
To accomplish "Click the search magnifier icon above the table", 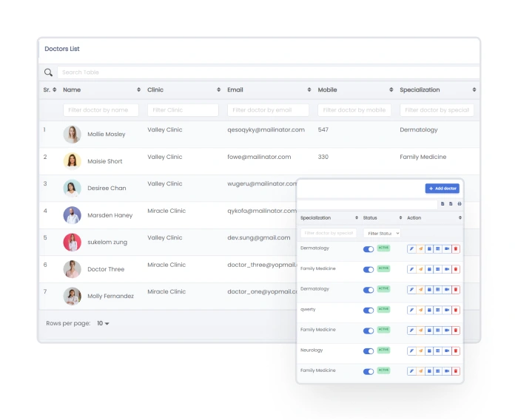I will click(48, 72).
